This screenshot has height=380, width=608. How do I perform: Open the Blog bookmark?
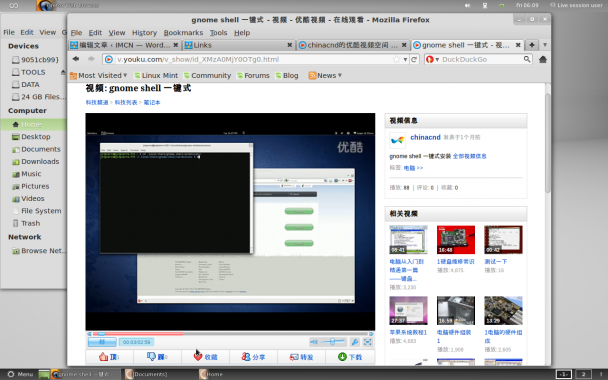287,75
